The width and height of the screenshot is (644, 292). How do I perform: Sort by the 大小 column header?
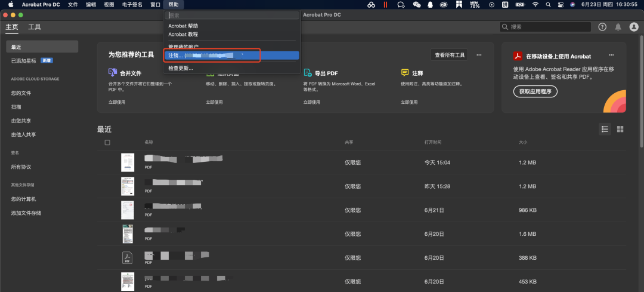[523, 142]
